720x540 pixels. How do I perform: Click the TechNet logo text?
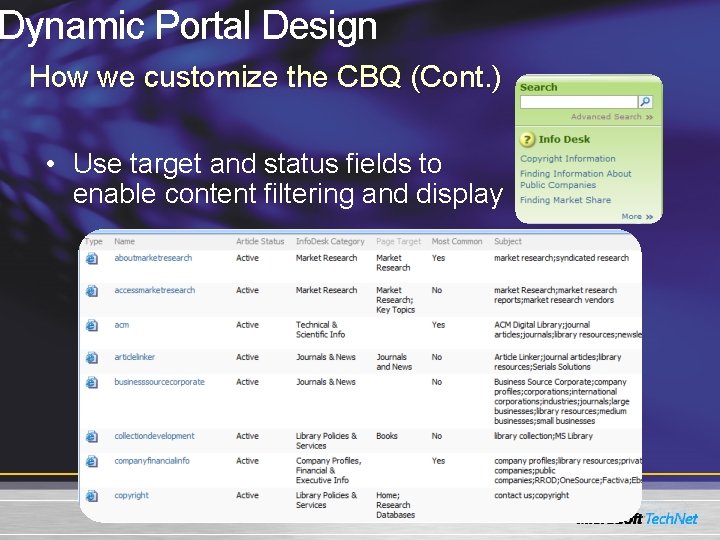pyautogui.click(x=671, y=519)
